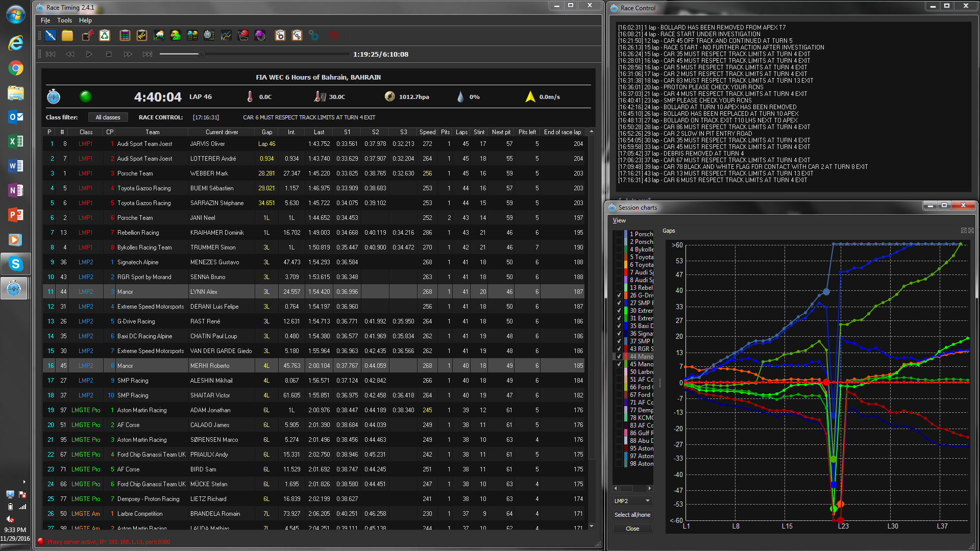The image size is (980, 551).
Task: Open the View menu in Session charts
Action: pyautogui.click(x=619, y=220)
